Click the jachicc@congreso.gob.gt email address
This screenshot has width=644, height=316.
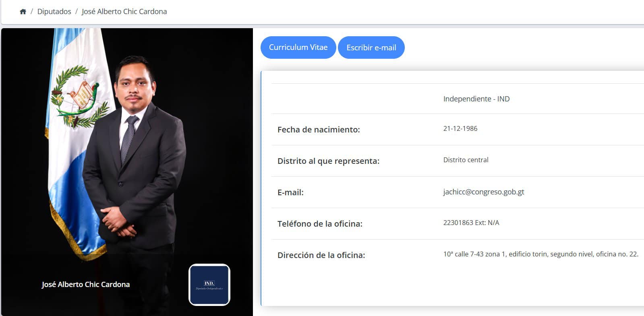coord(483,192)
